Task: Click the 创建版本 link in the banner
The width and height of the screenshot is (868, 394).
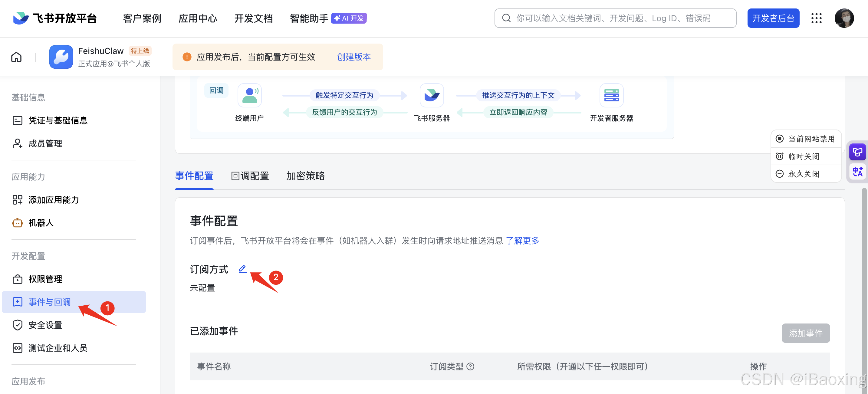Action: tap(353, 57)
